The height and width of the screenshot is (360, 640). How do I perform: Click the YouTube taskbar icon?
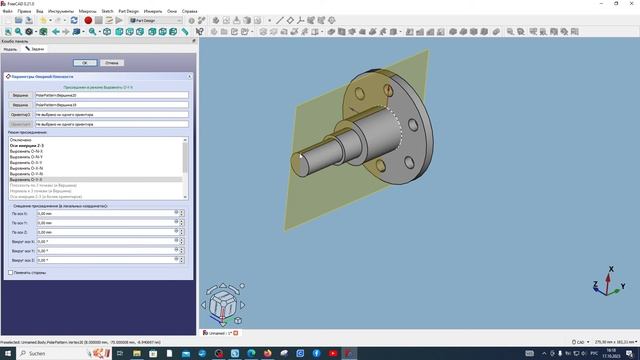tap(333, 353)
